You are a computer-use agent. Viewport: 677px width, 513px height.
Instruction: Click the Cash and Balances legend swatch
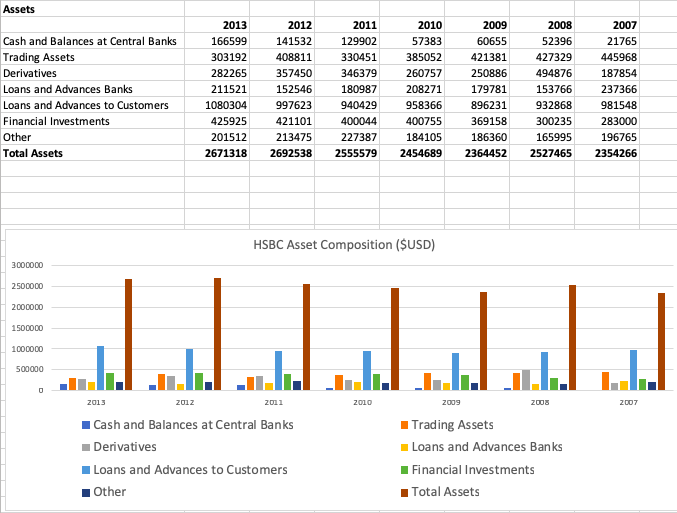pyautogui.click(x=86, y=425)
